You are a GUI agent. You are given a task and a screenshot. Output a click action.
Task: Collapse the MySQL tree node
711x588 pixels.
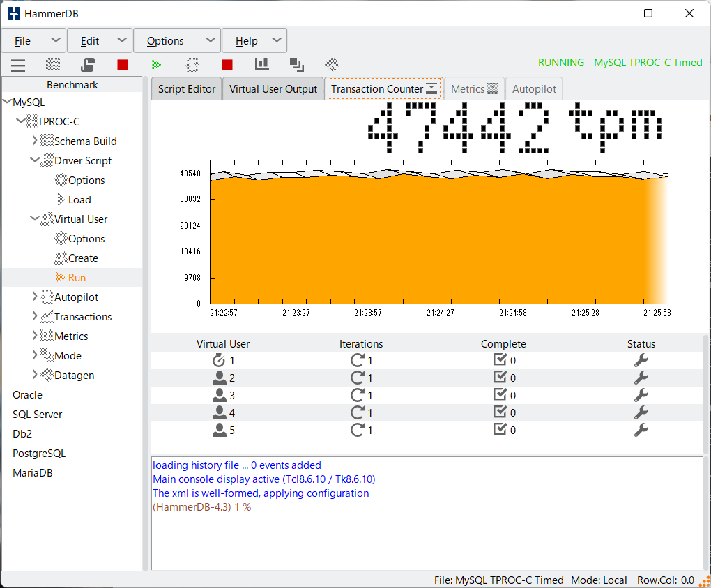(x=7, y=102)
